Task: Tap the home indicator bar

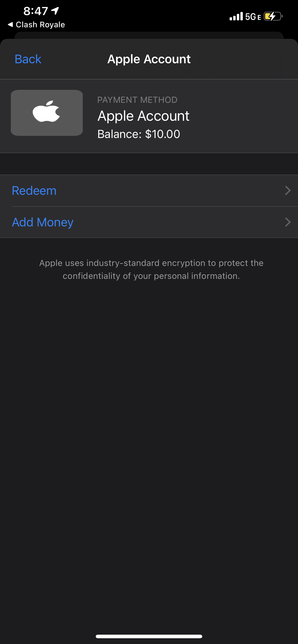Action: pyautogui.click(x=149, y=636)
